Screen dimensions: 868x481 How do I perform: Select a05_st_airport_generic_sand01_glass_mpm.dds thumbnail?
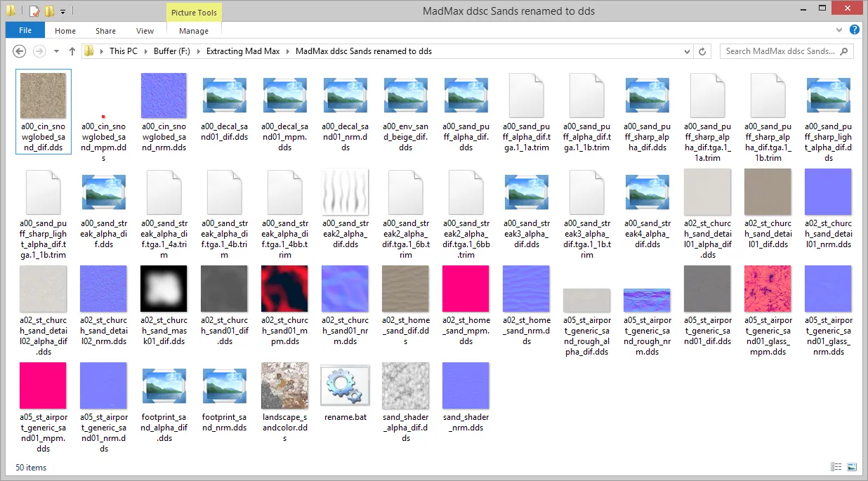point(768,289)
